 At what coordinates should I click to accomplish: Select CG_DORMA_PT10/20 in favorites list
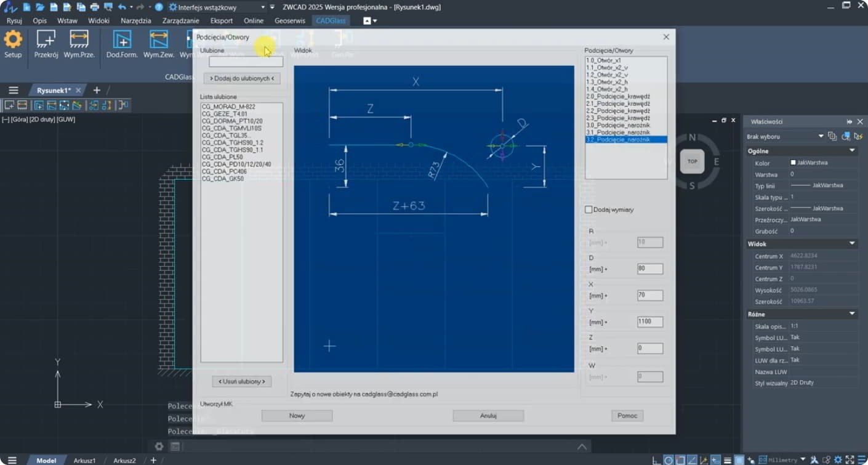click(x=232, y=121)
